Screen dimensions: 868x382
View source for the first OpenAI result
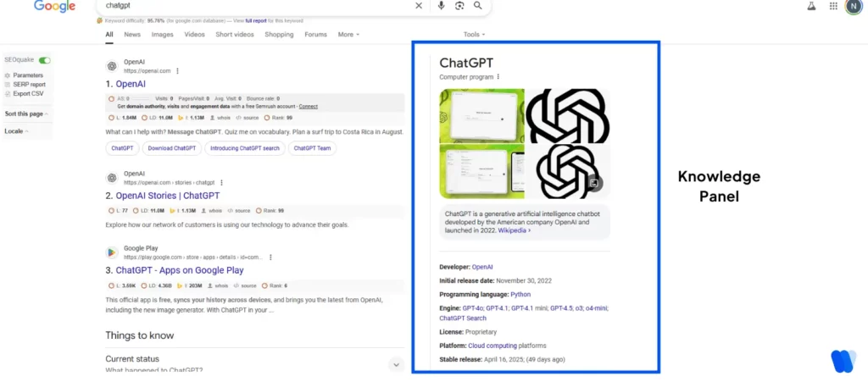coord(246,118)
